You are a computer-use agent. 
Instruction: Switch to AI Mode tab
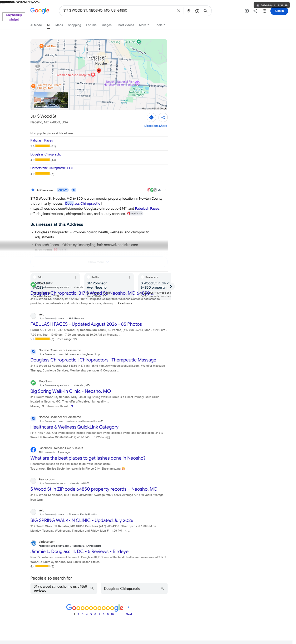36,25
